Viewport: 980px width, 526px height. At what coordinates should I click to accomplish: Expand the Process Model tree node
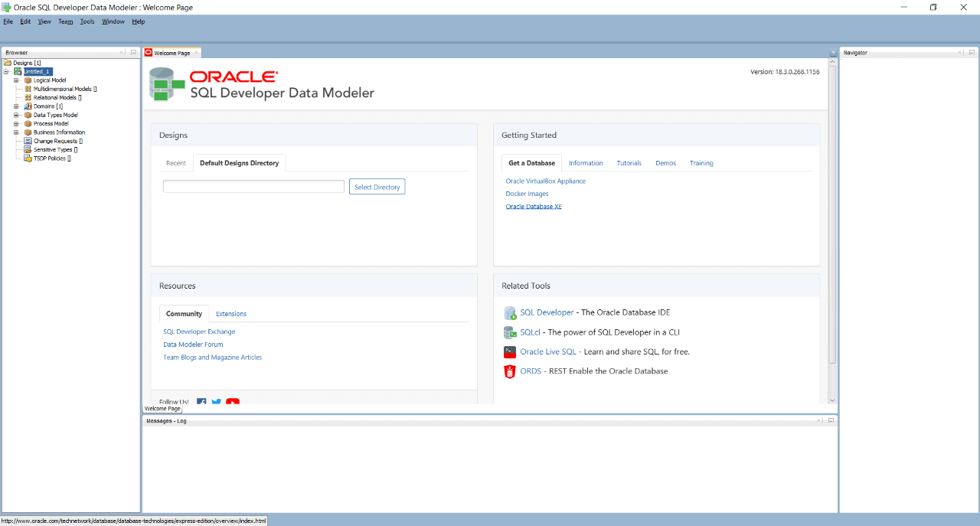pyautogui.click(x=15, y=123)
